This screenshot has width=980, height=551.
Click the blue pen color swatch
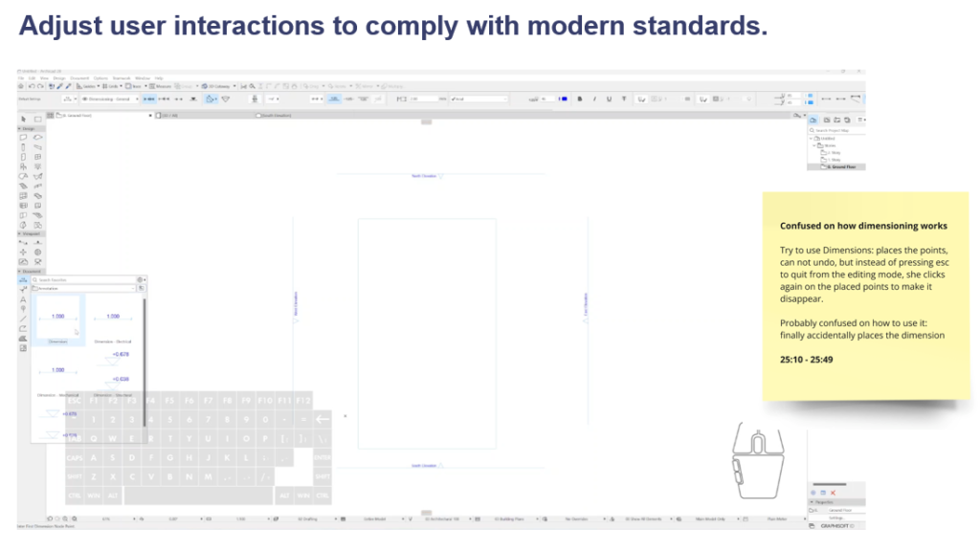coord(564,98)
